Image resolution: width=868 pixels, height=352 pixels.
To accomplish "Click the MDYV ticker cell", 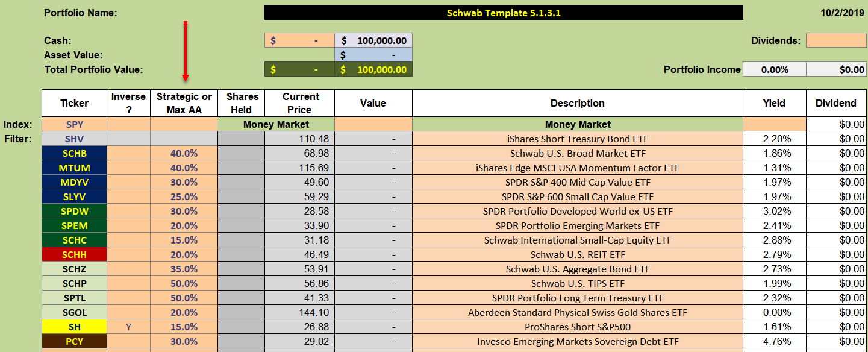I will tap(75, 182).
